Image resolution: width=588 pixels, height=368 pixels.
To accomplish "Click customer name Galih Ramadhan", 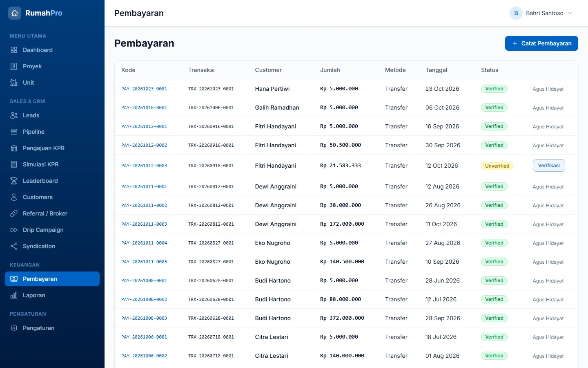I will (x=277, y=108).
